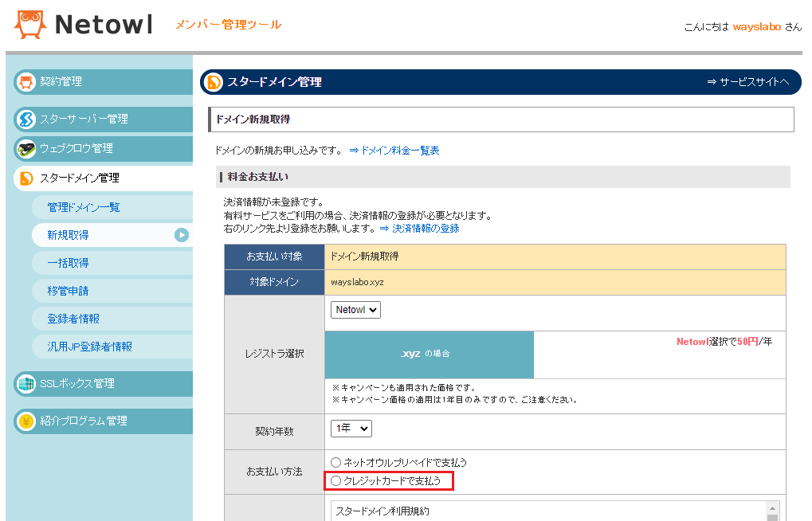Open 契約管理 menu
The width and height of the screenshot is (812, 521).
pos(103,82)
